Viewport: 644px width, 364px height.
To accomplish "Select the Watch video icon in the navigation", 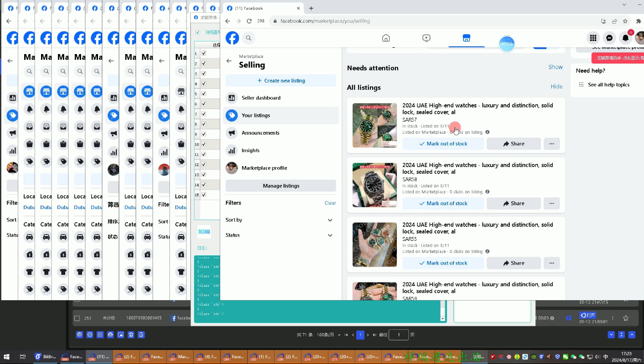I will coord(426,38).
